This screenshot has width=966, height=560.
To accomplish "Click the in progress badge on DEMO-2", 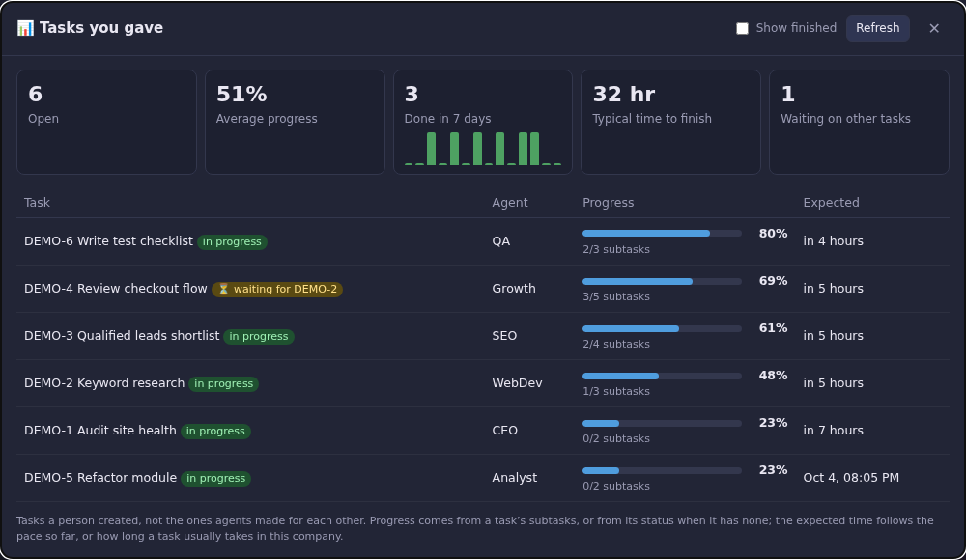I will tap(224, 384).
